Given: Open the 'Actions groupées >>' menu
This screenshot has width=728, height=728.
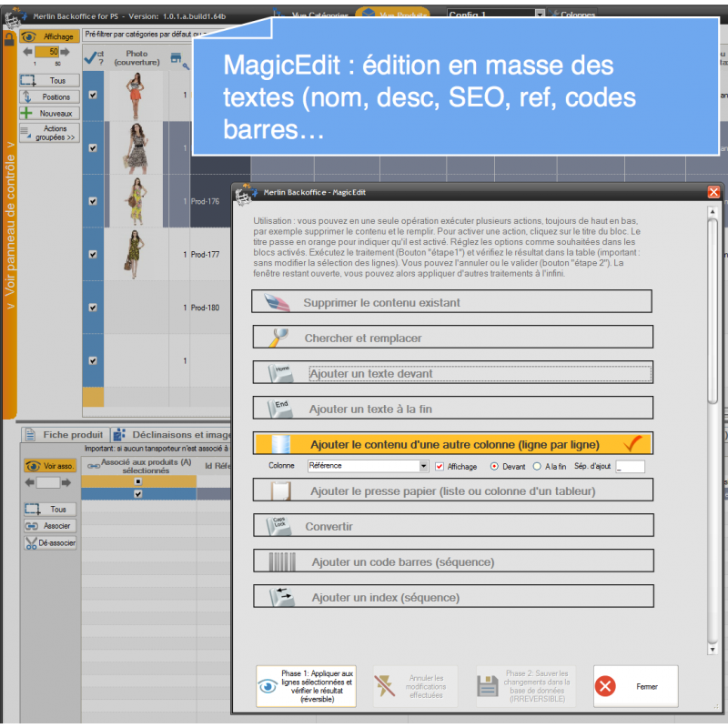Looking at the screenshot, I should click(x=50, y=134).
